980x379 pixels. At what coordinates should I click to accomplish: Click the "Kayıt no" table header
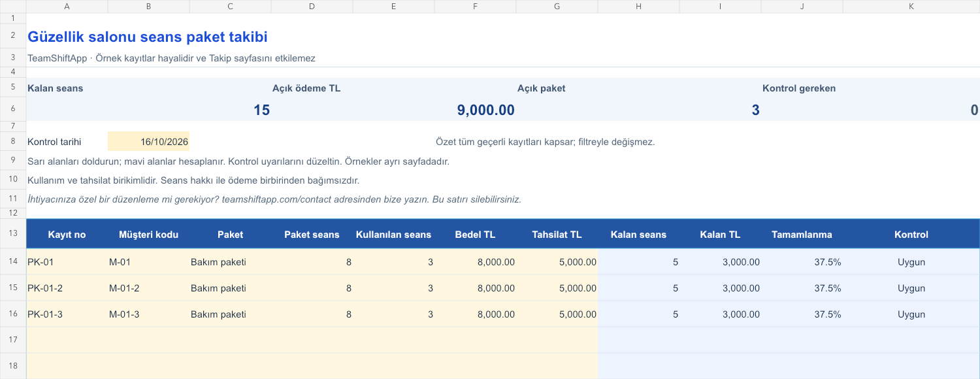(67, 235)
